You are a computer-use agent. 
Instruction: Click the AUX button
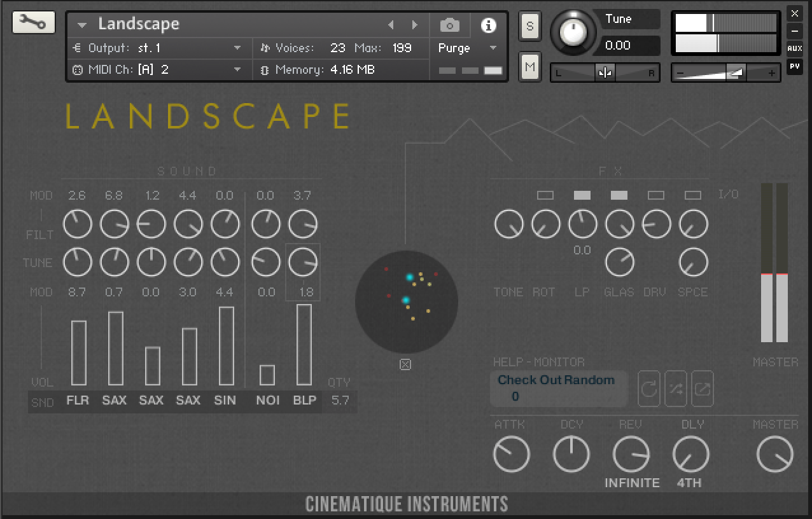click(794, 48)
